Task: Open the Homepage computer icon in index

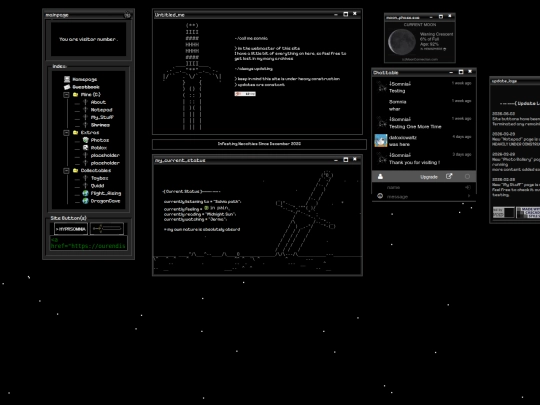Action: coord(67,79)
